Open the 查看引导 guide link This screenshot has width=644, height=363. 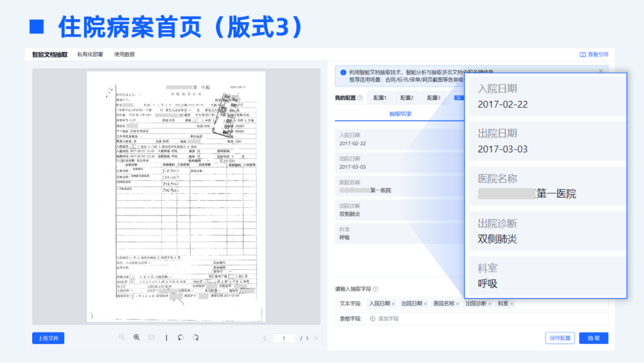(594, 55)
